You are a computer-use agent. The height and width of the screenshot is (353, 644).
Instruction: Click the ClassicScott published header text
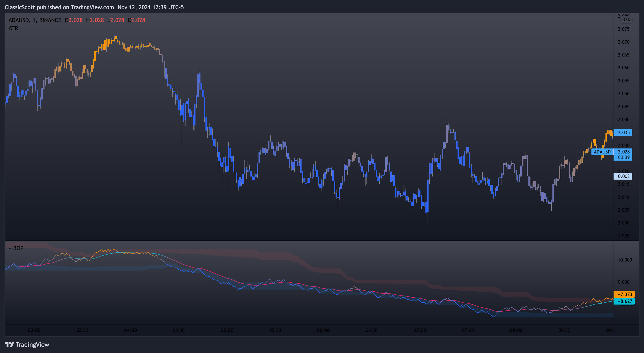(x=94, y=7)
